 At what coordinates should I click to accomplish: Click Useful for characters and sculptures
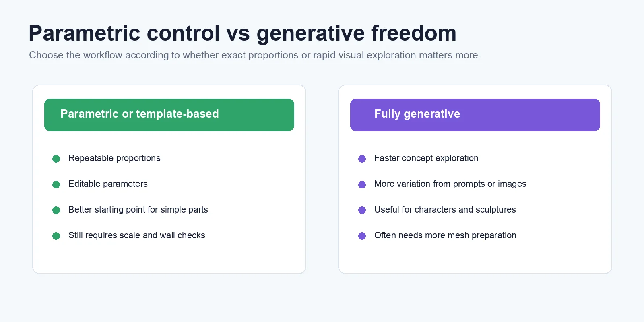click(x=445, y=210)
